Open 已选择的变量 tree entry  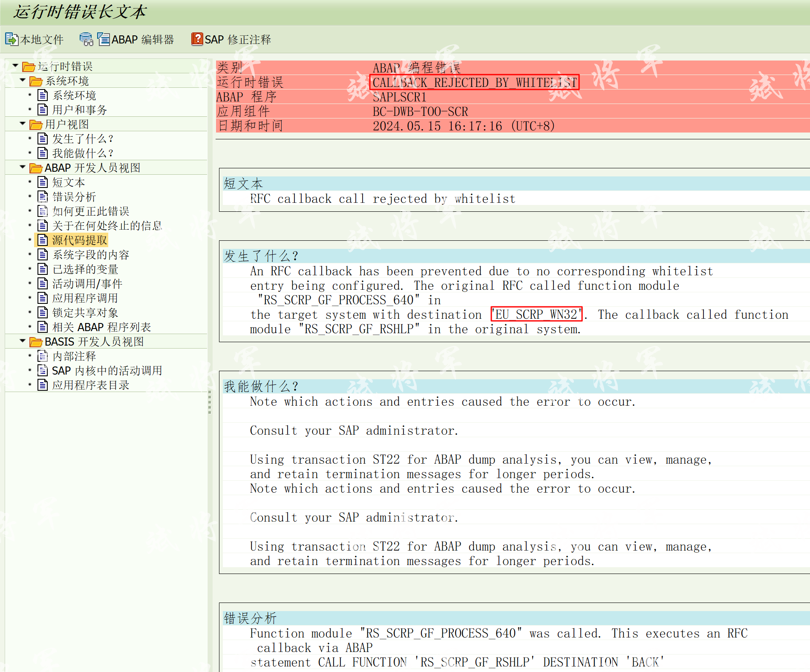(x=85, y=269)
